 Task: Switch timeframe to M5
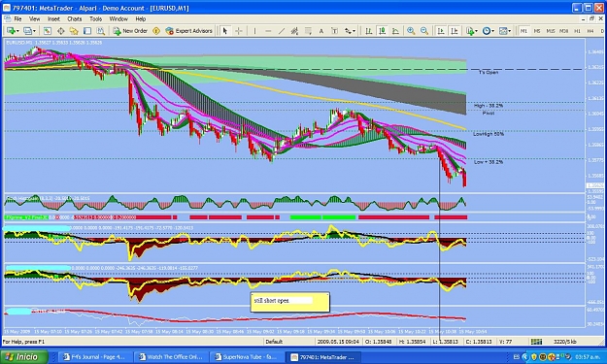(536, 31)
